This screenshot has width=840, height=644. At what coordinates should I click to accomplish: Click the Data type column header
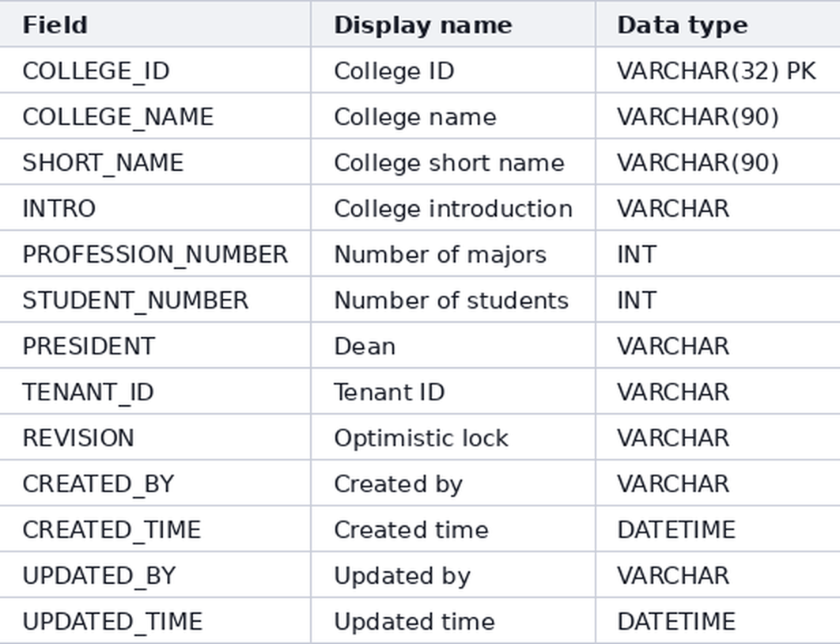click(718, 24)
